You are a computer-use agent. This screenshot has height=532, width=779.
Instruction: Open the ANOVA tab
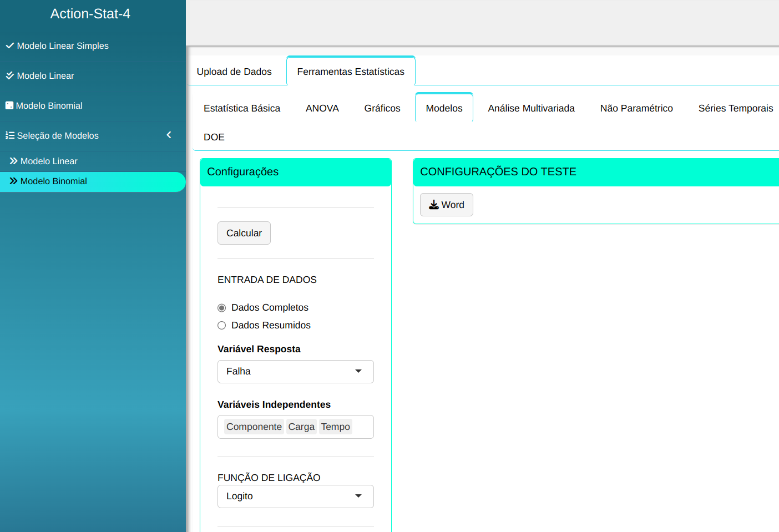(322, 108)
